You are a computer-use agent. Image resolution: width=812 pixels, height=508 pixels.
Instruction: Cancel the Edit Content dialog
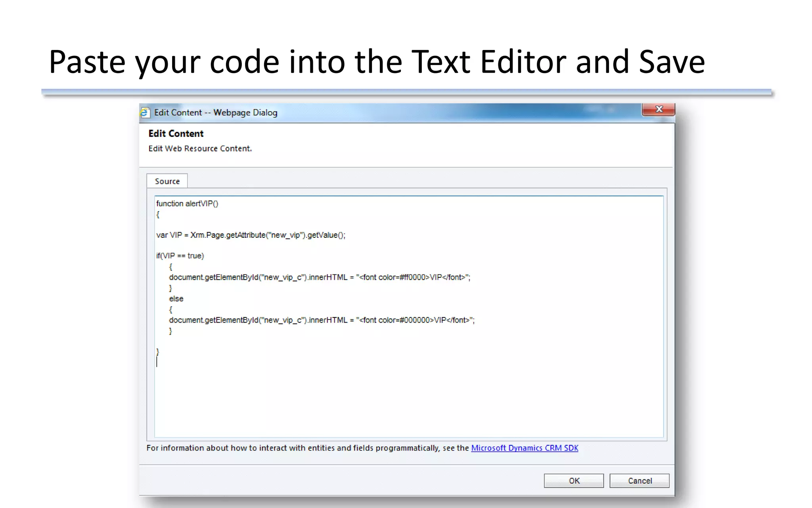click(x=639, y=481)
